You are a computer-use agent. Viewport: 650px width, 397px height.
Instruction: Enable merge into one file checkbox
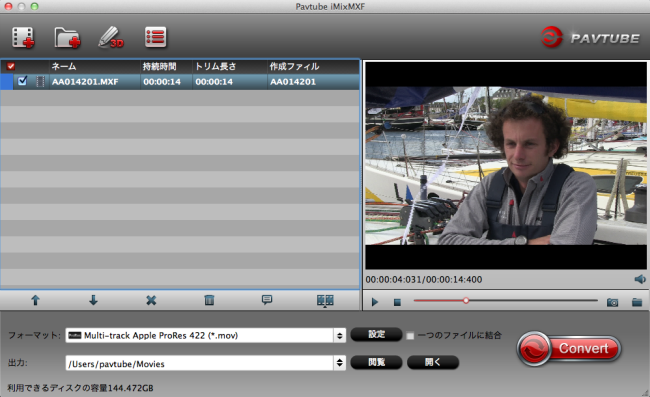(410, 336)
